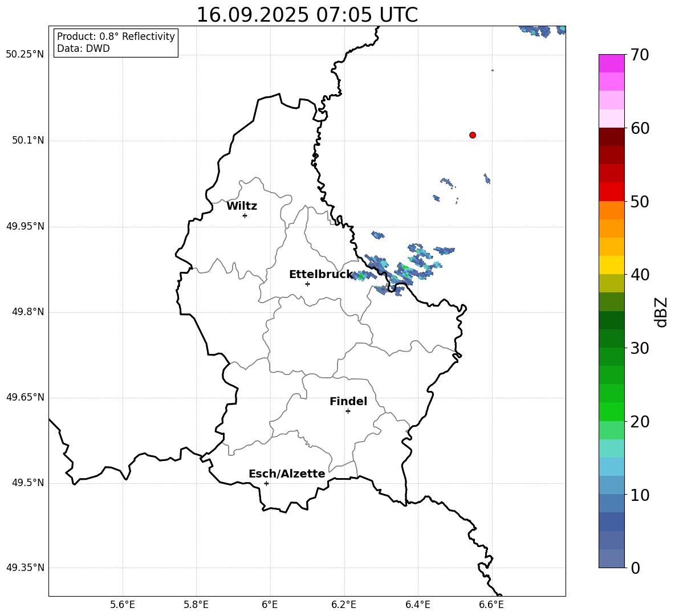Click the 5.6°E longitude label
The height and width of the screenshot is (616, 675).
[x=123, y=605]
